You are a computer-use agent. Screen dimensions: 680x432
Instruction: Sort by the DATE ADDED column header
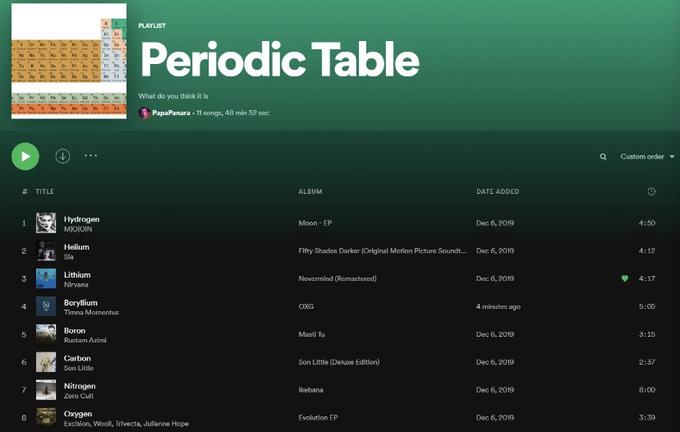click(497, 191)
